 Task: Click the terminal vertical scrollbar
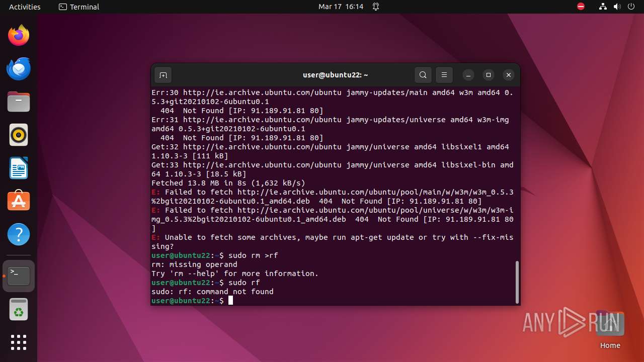point(517,282)
